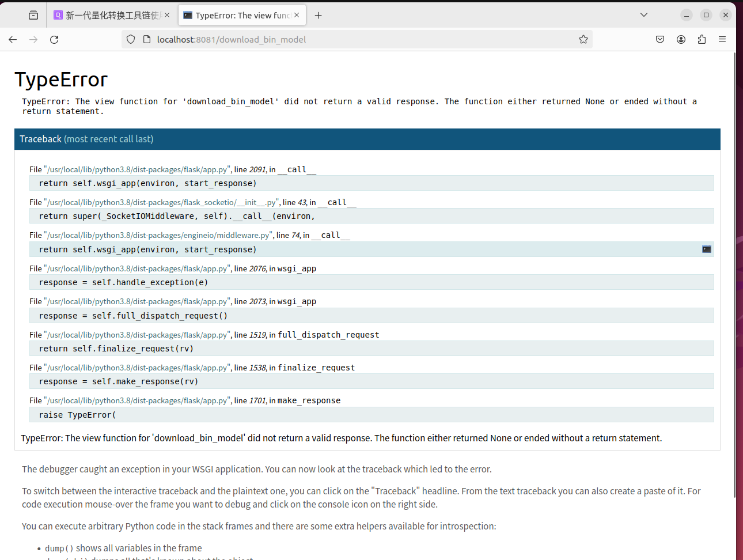Minimize the Firefox window
The height and width of the screenshot is (560, 743).
tap(687, 15)
